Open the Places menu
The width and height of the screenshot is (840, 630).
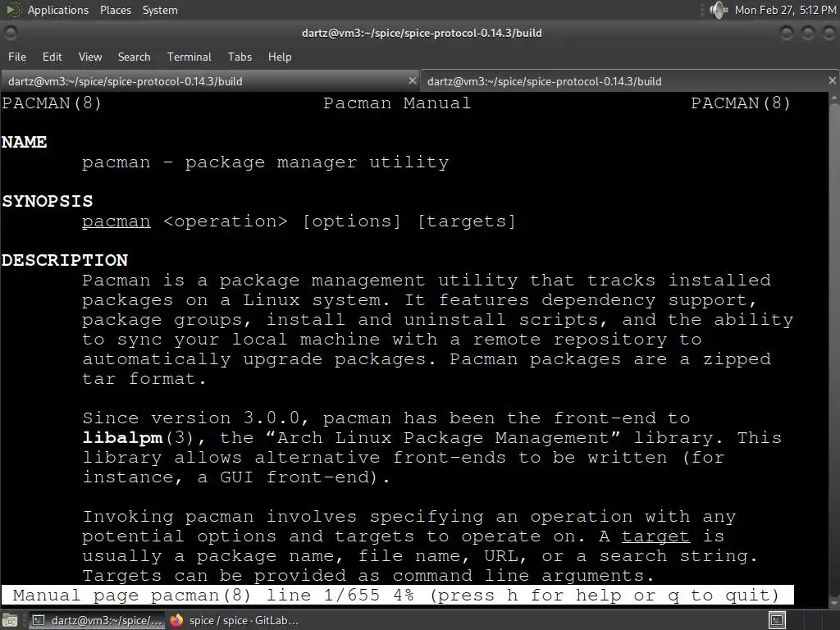pyautogui.click(x=115, y=10)
